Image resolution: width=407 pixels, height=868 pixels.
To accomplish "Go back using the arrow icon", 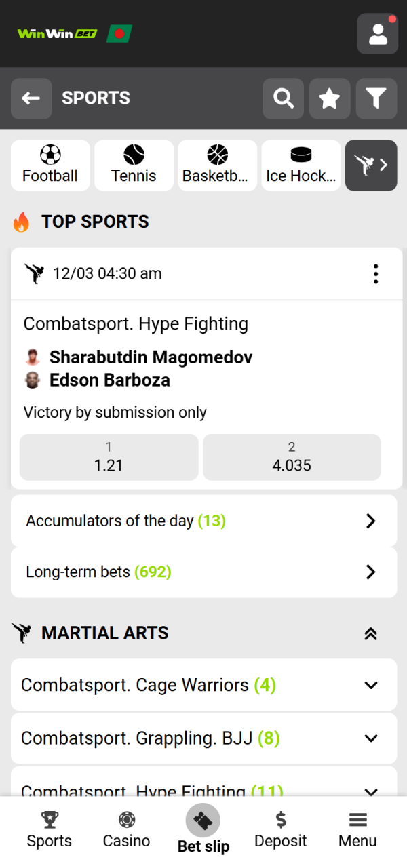I will pos(31,98).
